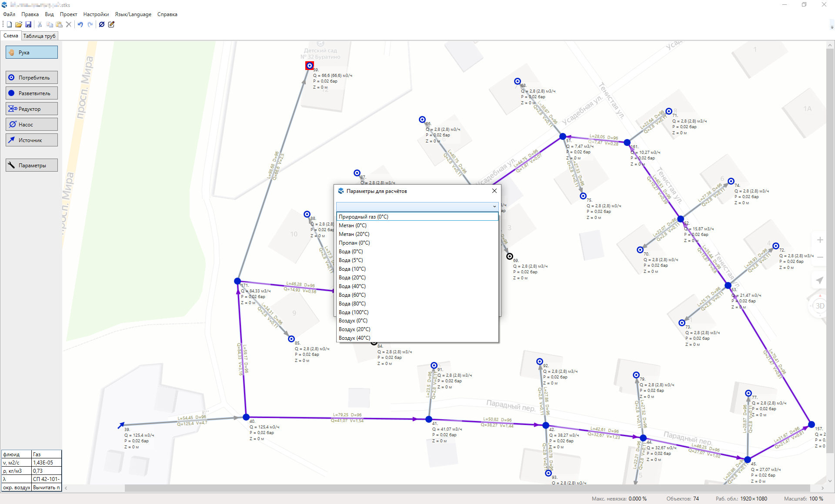Click the diameter symbol toolbar icon
Screen dimensions: 835x504
click(x=102, y=24)
